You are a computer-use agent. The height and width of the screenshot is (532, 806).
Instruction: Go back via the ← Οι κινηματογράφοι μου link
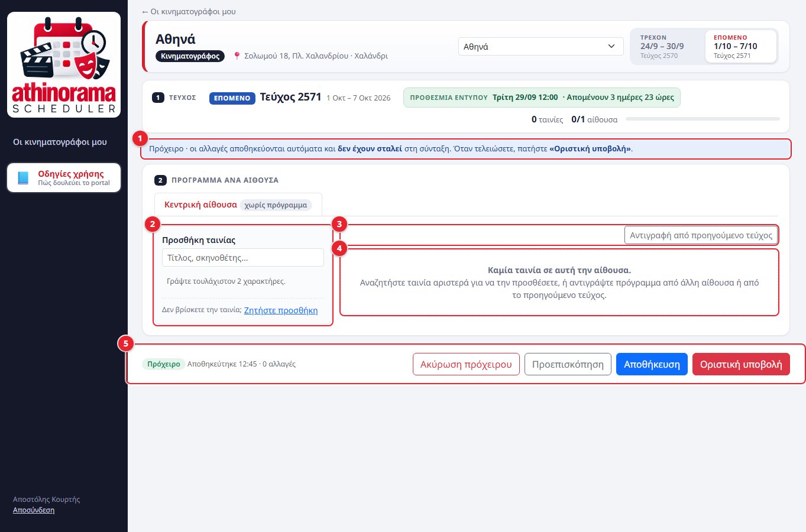click(x=189, y=11)
